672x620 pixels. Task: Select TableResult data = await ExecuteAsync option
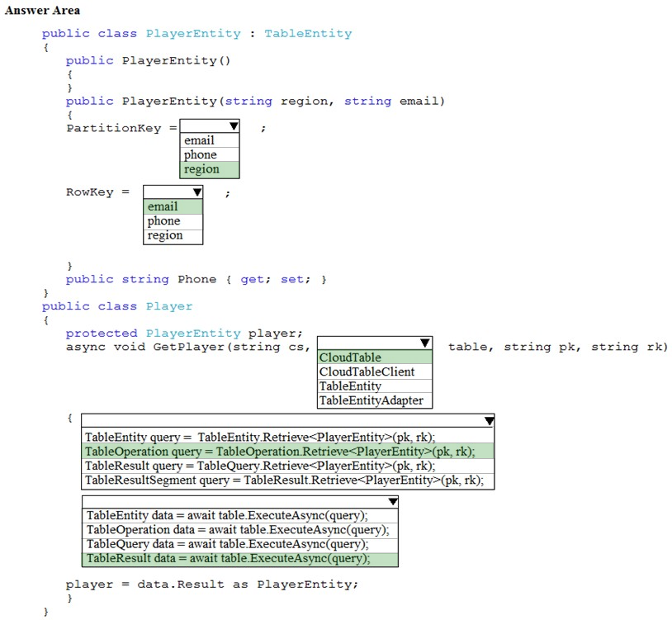[x=240, y=559]
